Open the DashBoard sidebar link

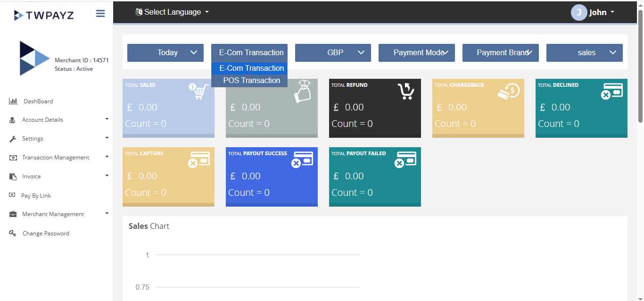click(x=38, y=101)
